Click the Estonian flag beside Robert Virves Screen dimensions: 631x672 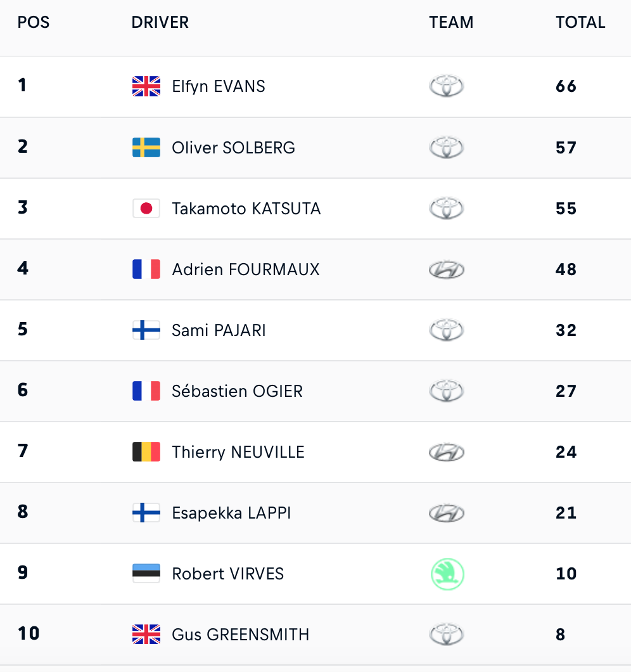pyautogui.click(x=146, y=574)
